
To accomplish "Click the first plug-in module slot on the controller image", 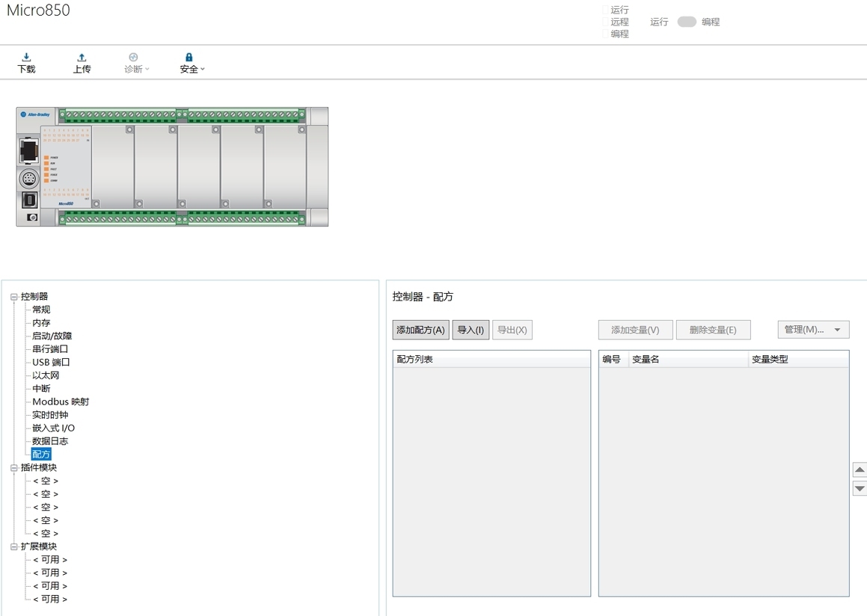I will pyautogui.click(x=113, y=166).
